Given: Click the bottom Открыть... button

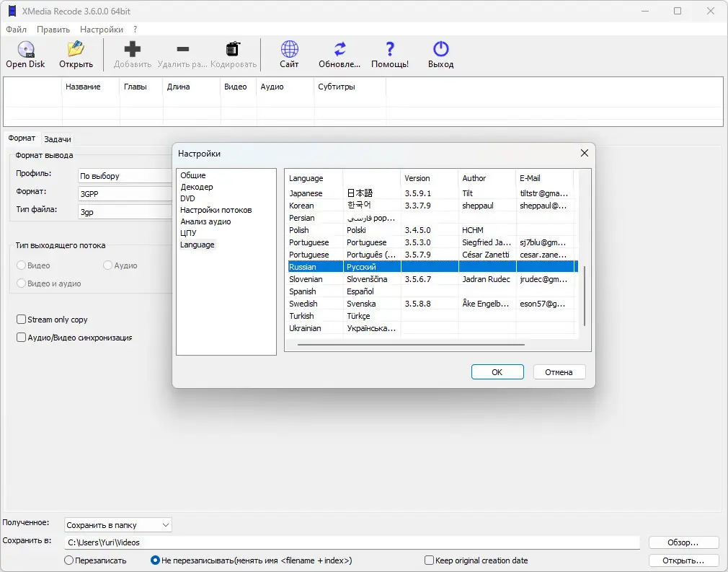Looking at the screenshot, I should coord(683,561).
